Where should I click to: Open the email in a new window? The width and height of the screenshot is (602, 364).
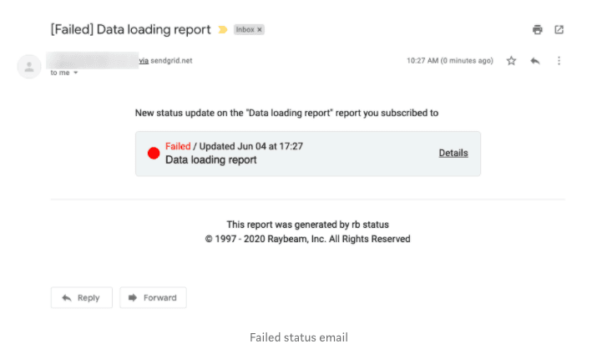pyautogui.click(x=559, y=30)
